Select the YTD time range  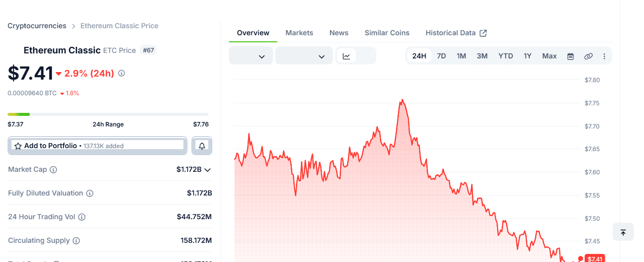506,56
